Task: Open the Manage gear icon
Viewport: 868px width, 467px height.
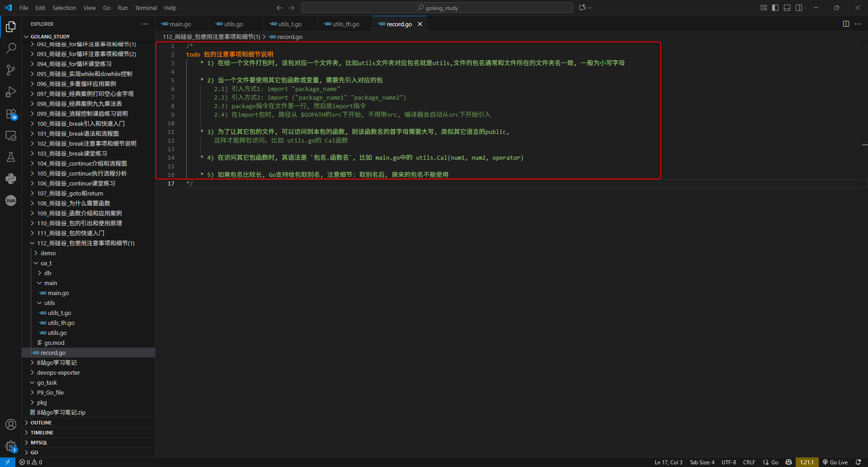Action: click(x=11, y=446)
